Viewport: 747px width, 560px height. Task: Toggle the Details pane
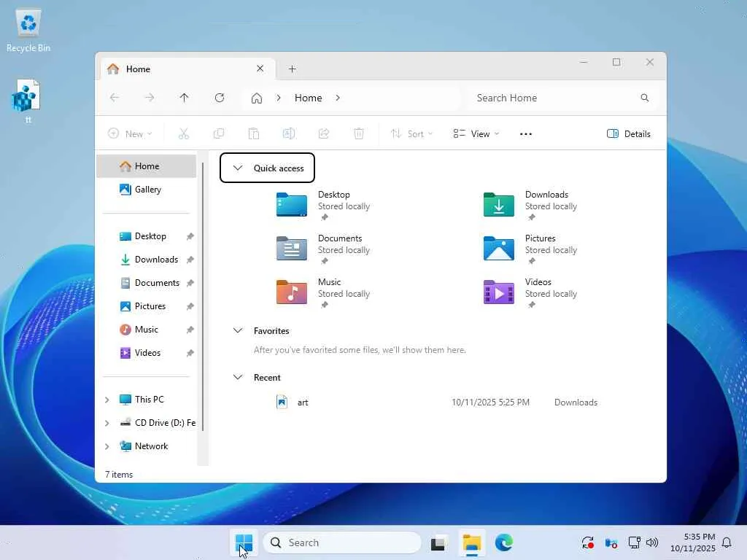(629, 134)
